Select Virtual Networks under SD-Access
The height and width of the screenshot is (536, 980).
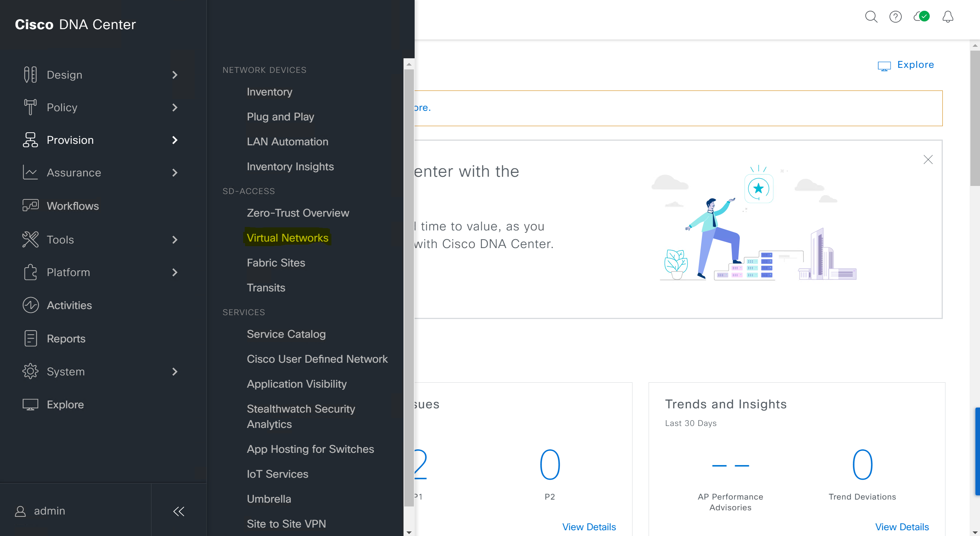click(288, 238)
